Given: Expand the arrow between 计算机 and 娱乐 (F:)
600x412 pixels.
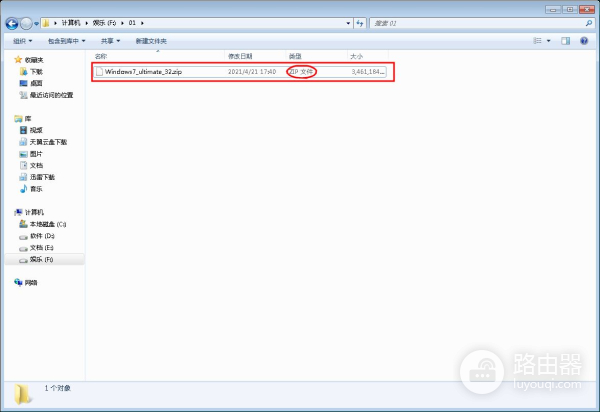Looking at the screenshot, I should tap(87, 23).
